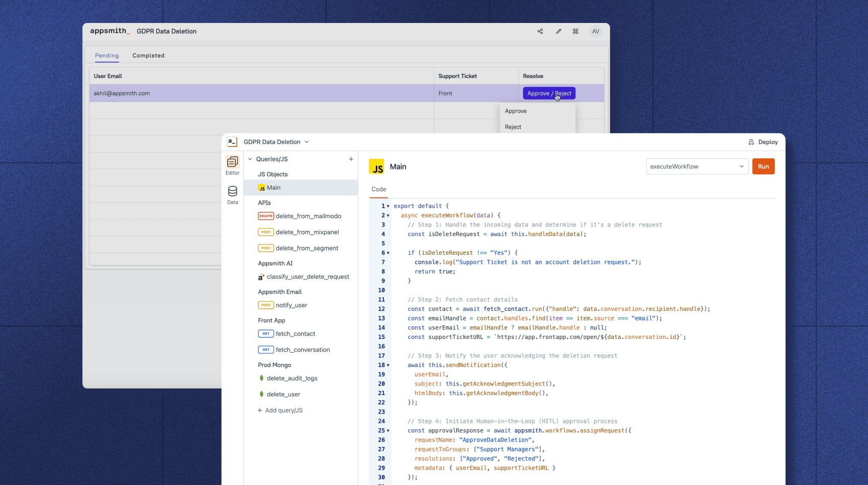Image resolution: width=868 pixels, height=485 pixels.
Task: Click the apps grid icon in the header
Action: tap(575, 31)
